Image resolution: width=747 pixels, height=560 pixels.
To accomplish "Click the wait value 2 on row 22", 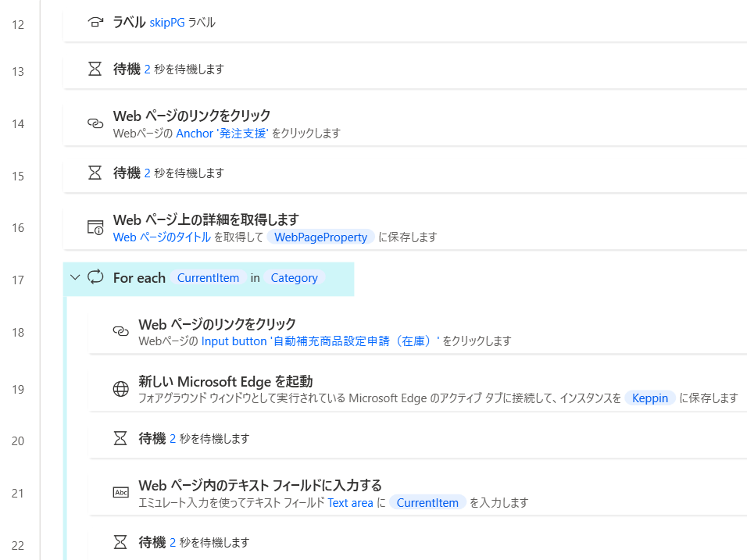I will coord(173,542).
